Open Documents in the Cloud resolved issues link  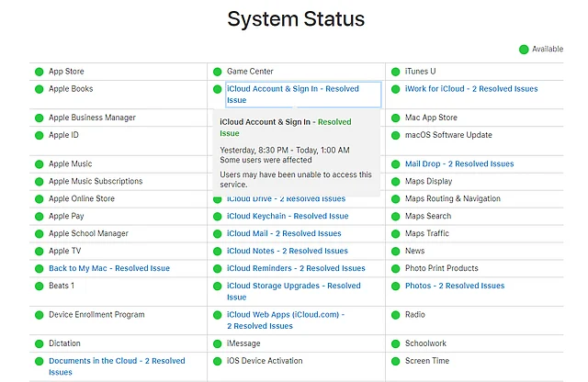(117, 366)
